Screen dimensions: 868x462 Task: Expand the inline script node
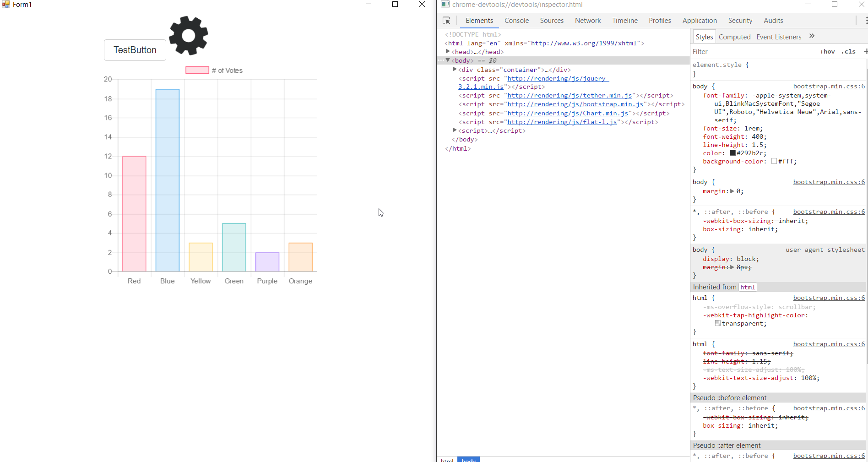tap(455, 130)
